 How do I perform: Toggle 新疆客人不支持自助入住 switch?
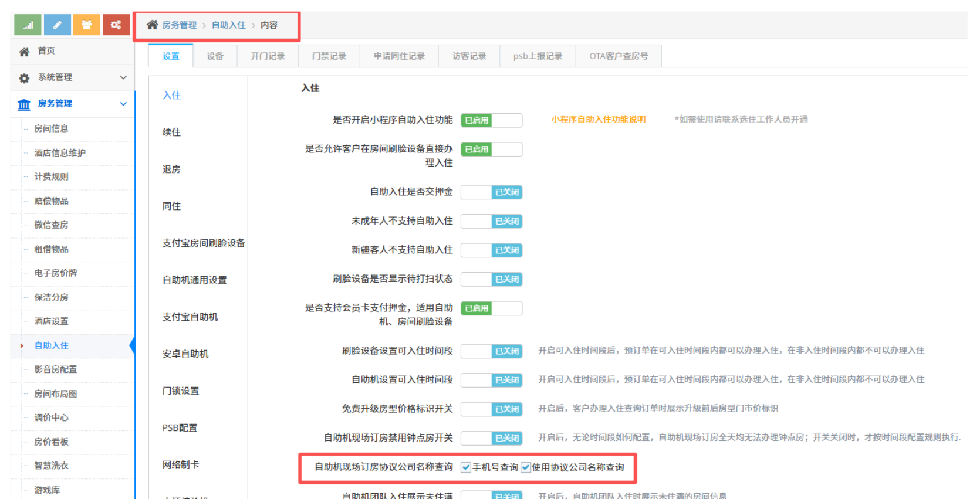(491, 250)
